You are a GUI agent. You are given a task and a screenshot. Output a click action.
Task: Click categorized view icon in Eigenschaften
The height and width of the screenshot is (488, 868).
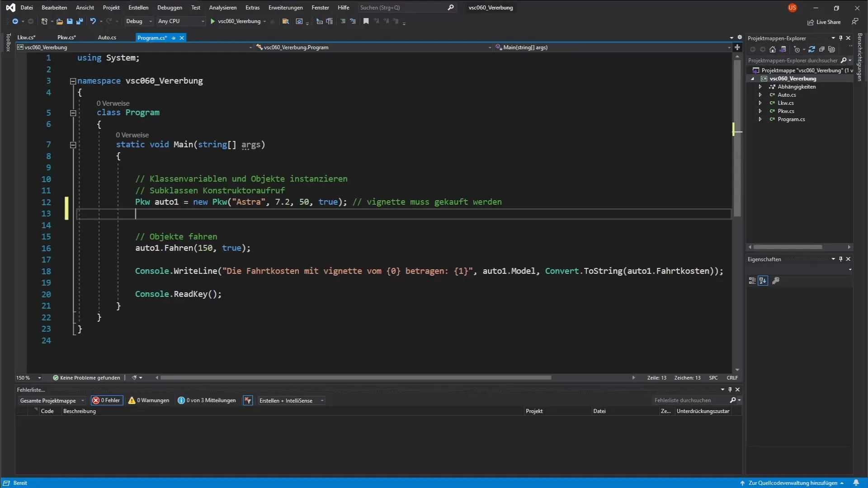point(752,281)
